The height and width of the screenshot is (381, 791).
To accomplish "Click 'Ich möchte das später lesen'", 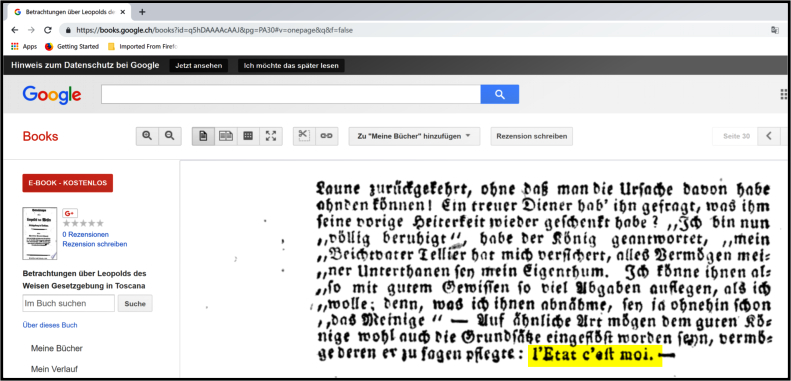I will pos(291,66).
